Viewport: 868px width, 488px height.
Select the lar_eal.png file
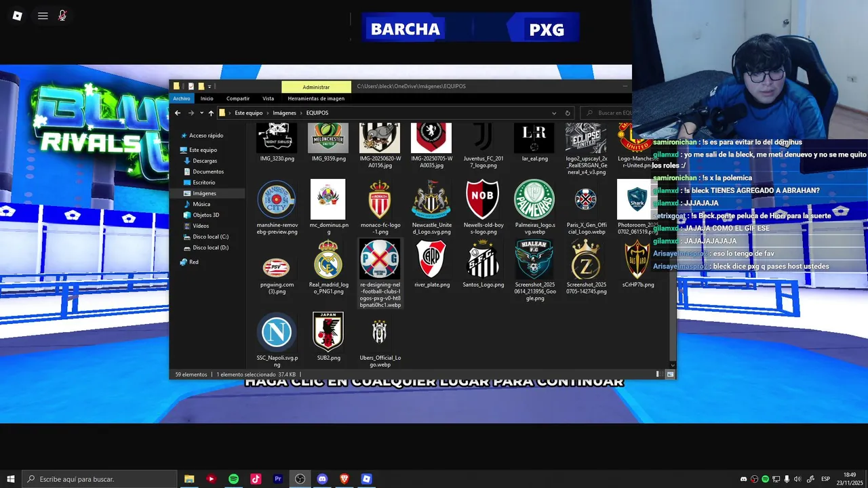click(x=534, y=143)
